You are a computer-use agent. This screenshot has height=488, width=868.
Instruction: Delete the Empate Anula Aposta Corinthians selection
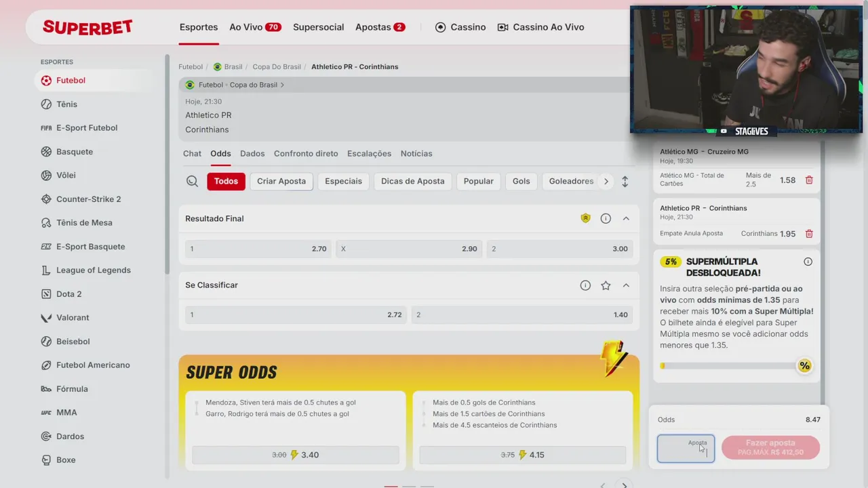pos(809,234)
